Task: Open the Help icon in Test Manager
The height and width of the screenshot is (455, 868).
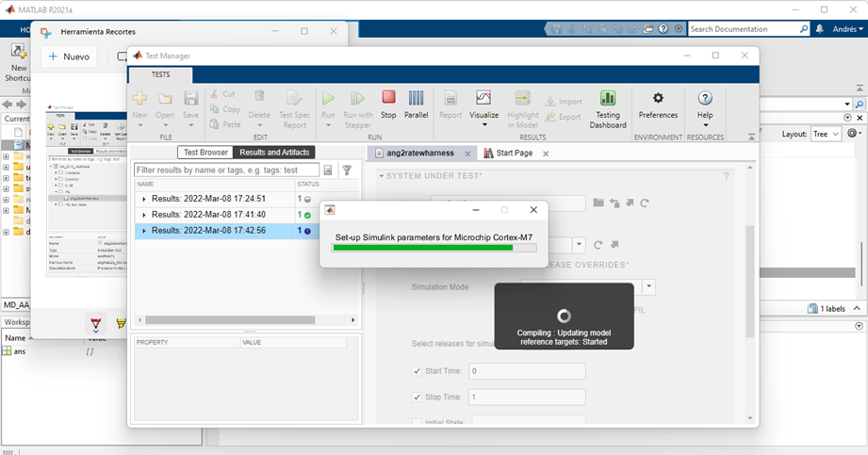Action: coord(704,104)
